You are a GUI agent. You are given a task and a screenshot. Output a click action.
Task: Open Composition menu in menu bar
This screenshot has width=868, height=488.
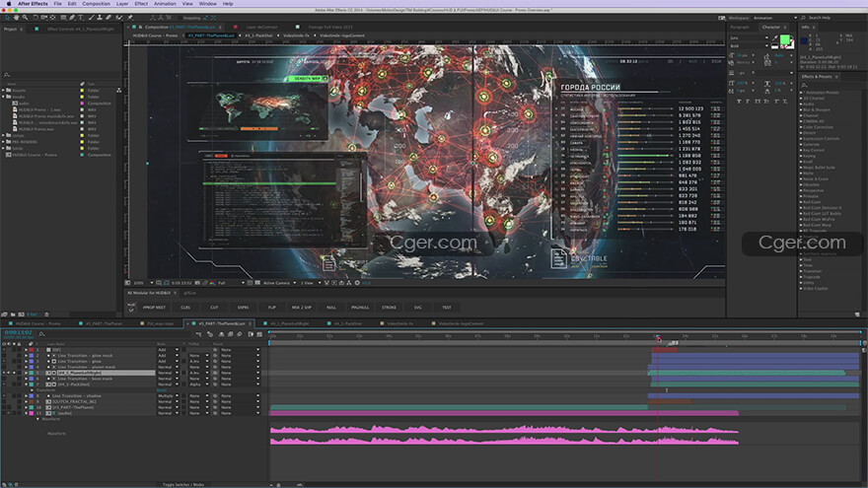point(96,3)
